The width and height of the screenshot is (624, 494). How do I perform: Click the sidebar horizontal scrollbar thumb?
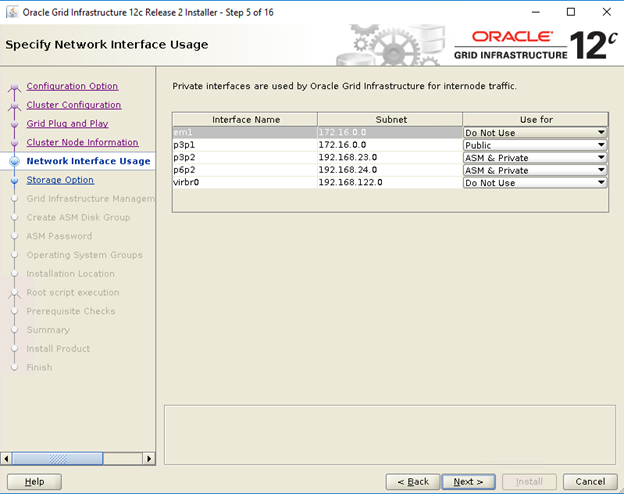coord(57,459)
